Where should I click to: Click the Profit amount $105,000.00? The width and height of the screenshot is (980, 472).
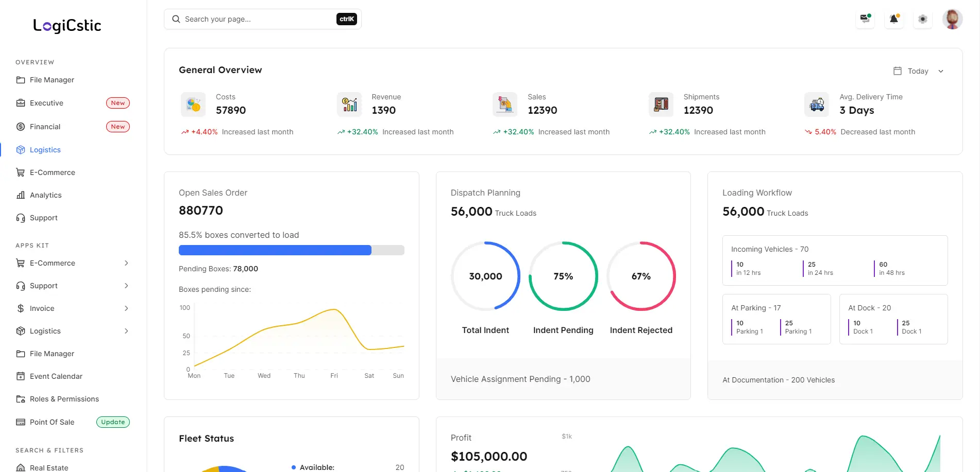[489, 457]
